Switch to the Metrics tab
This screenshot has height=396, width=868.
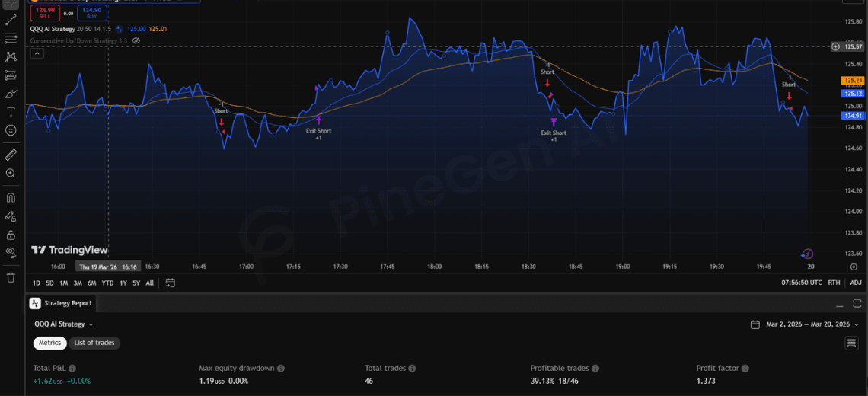(50, 343)
